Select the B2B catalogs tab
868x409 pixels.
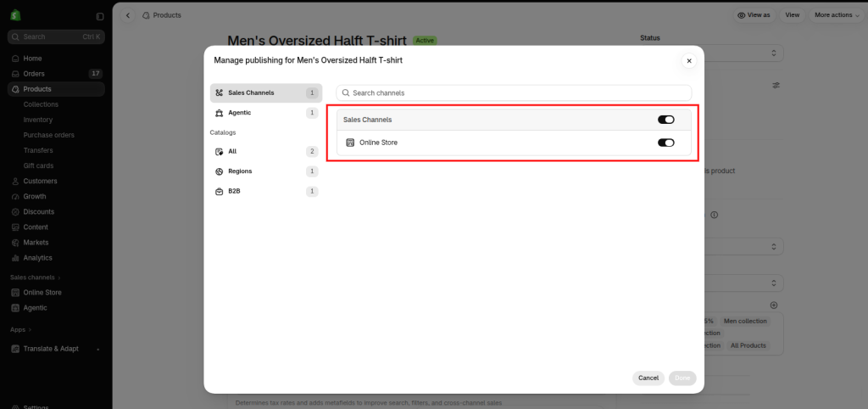pos(265,191)
